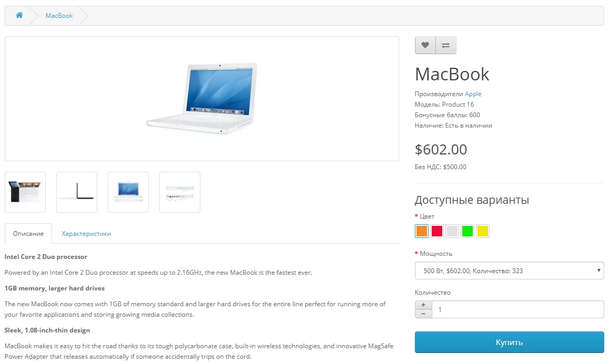Add MacBook to wish list heart icon
This screenshot has height=364, width=610.
[x=425, y=45]
